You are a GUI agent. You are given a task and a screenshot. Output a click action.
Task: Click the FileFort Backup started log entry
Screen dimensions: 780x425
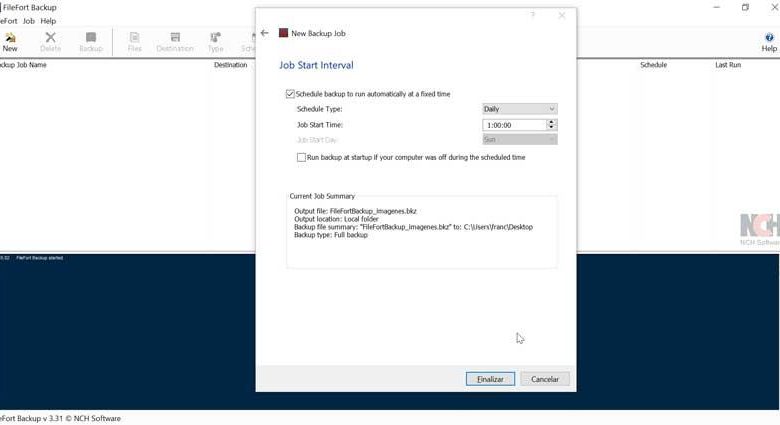click(39, 258)
